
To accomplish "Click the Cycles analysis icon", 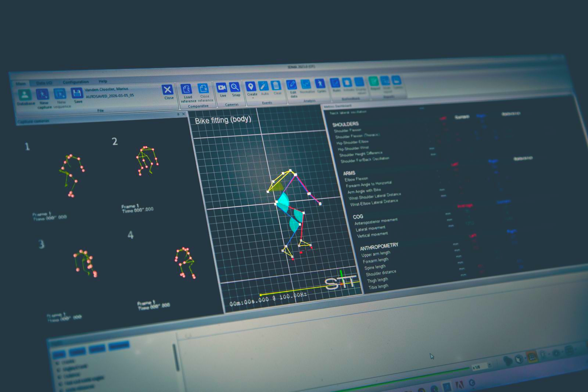I will point(320,84).
